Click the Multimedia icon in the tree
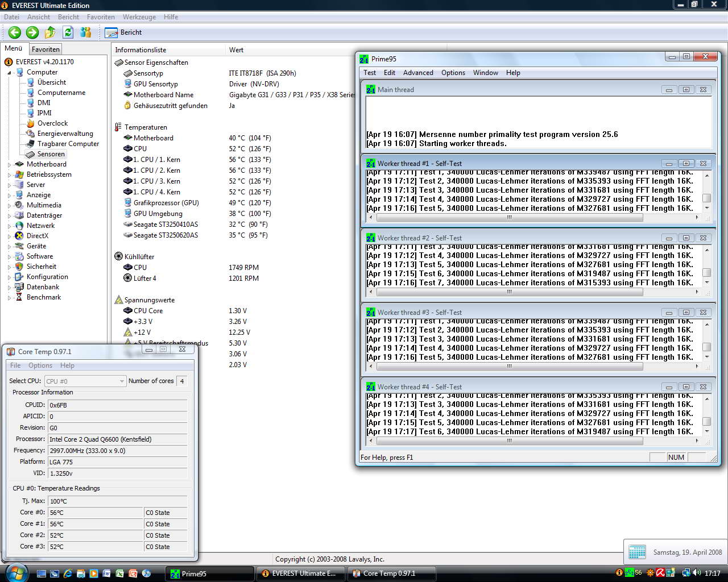This screenshot has height=582, width=728. point(19,205)
